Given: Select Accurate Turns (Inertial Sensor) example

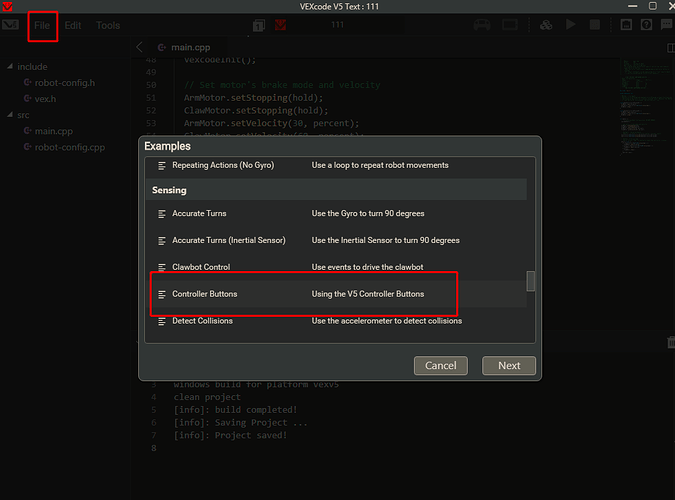Looking at the screenshot, I should click(x=336, y=240).
